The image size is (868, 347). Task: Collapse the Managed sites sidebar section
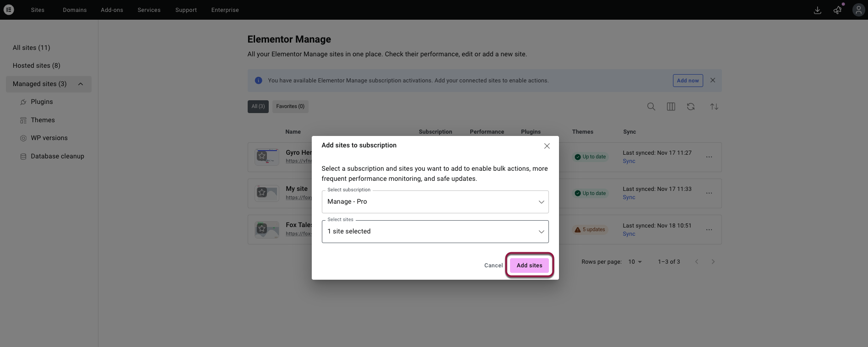click(81, 84)
